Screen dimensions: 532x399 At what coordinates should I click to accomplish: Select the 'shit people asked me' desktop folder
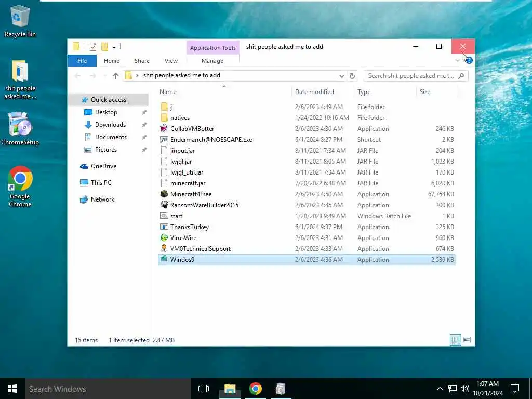click(20, 79)
